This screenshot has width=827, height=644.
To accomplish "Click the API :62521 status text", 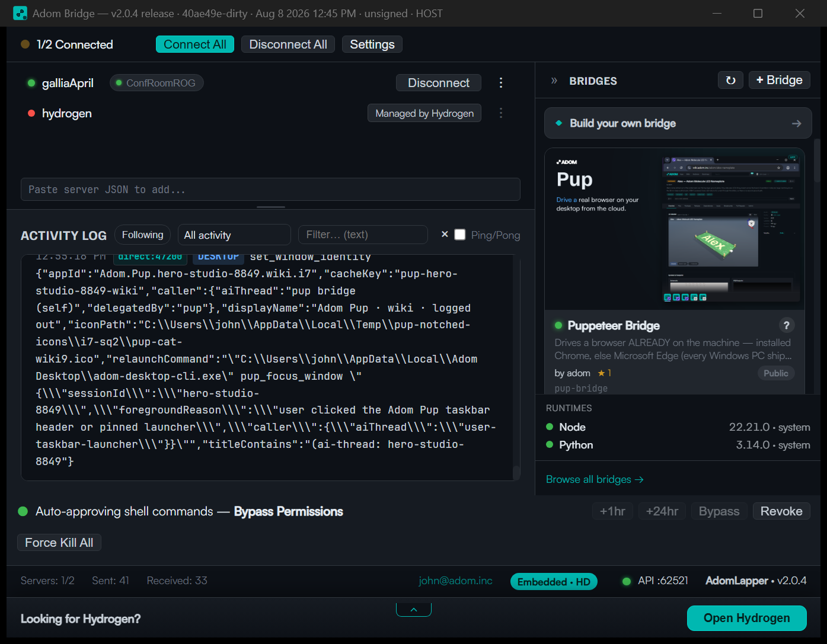I will [663, 581].
